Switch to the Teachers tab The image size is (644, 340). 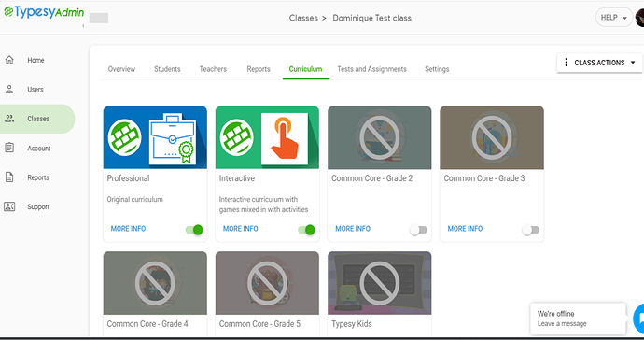point(213,69)
